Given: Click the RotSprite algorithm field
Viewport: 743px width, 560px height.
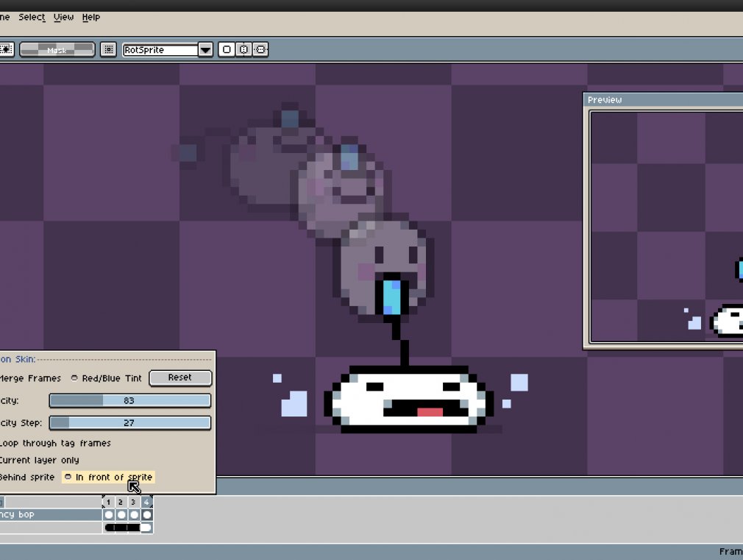Looking at the screenshot, I should coord(160,49).
